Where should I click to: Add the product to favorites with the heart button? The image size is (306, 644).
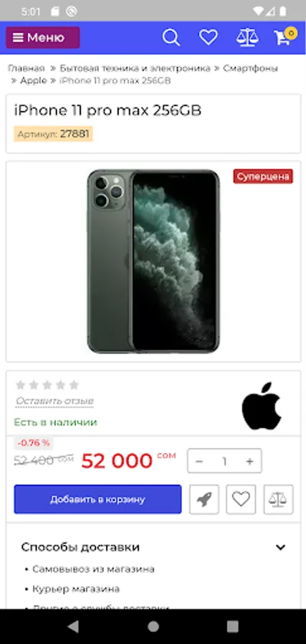tap(241, 499)
